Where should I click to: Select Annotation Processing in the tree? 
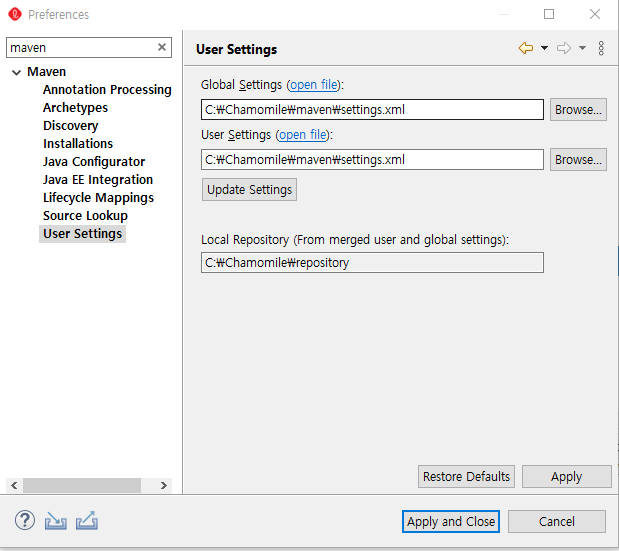107,90
